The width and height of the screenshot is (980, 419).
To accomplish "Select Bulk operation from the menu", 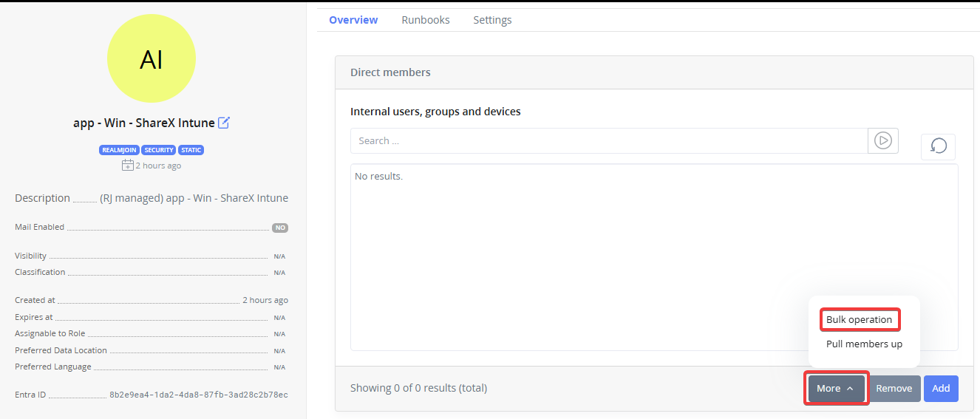I will pyautogui.click(x=859, y=320).
